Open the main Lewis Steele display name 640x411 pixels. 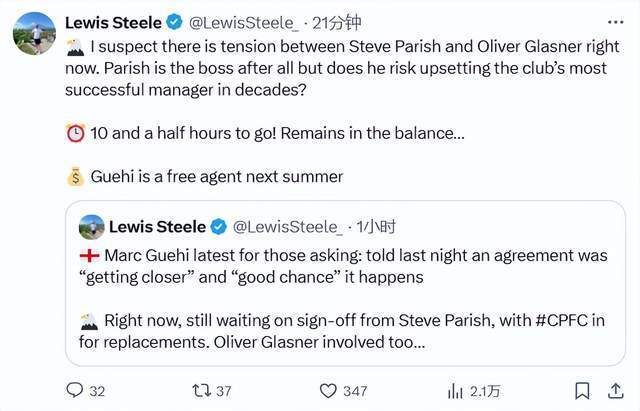[113, 22]
